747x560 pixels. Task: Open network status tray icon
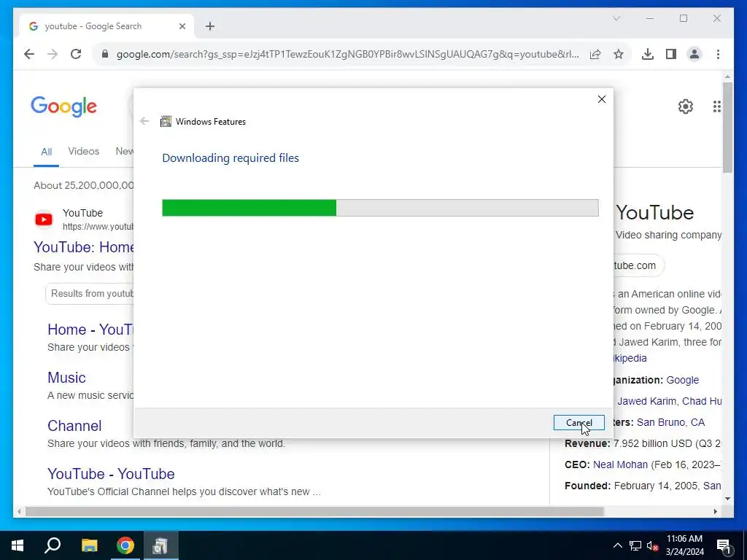(x=635, y=545)
